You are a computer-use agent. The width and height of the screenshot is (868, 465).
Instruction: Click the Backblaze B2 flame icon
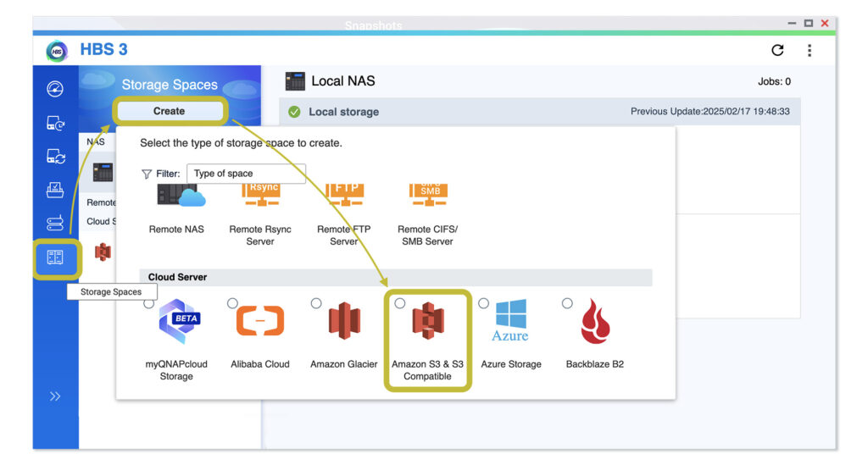pyautogui.click(x=594, y=323)
